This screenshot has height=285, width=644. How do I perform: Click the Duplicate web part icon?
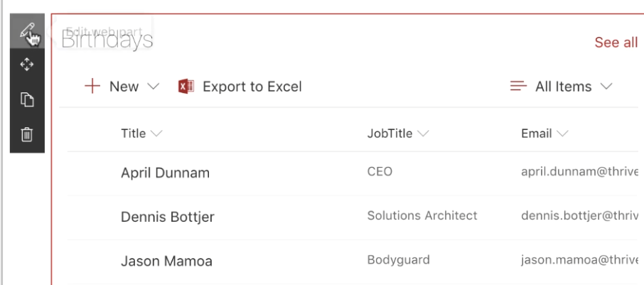(x=27, y=100)
